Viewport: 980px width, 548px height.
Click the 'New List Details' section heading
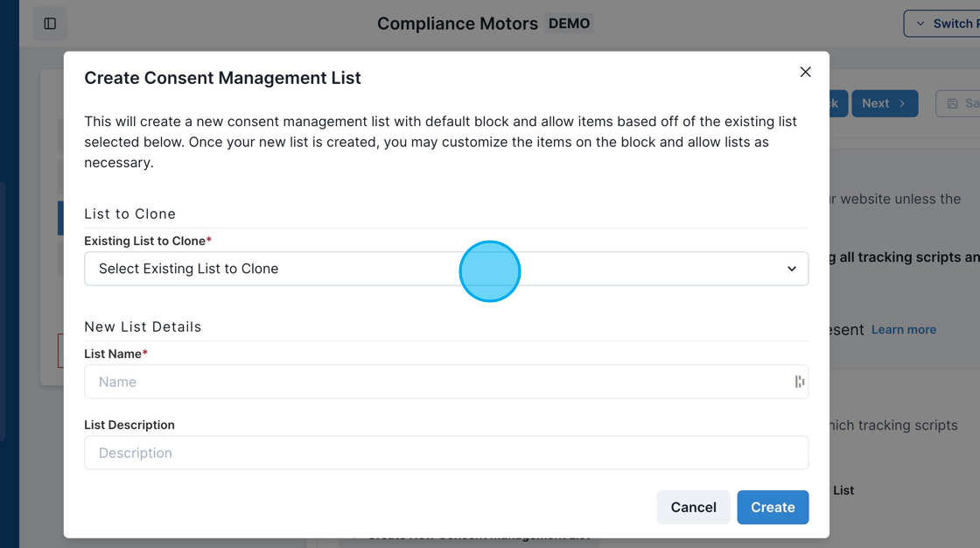pos(143,327)
